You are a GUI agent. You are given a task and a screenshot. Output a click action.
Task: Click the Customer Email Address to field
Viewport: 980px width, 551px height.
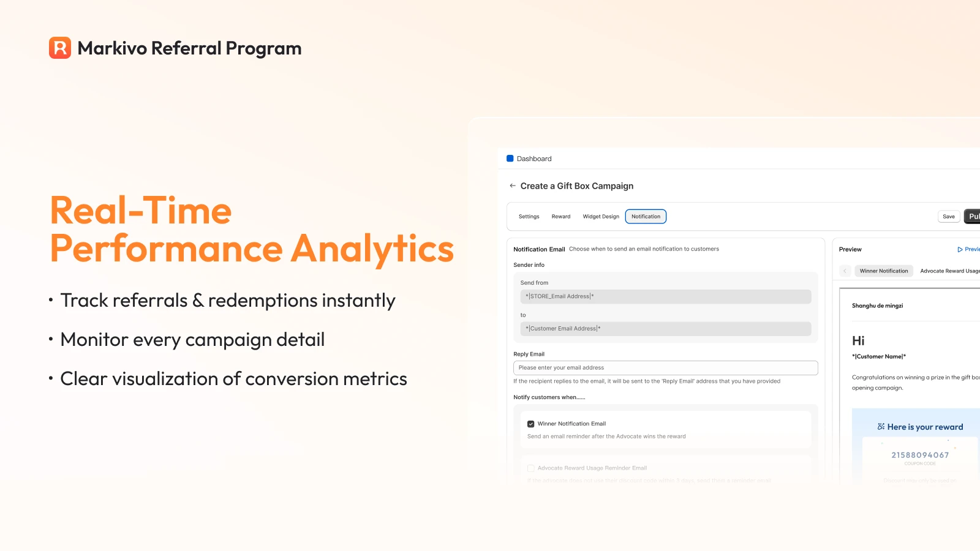pos(666,329)
